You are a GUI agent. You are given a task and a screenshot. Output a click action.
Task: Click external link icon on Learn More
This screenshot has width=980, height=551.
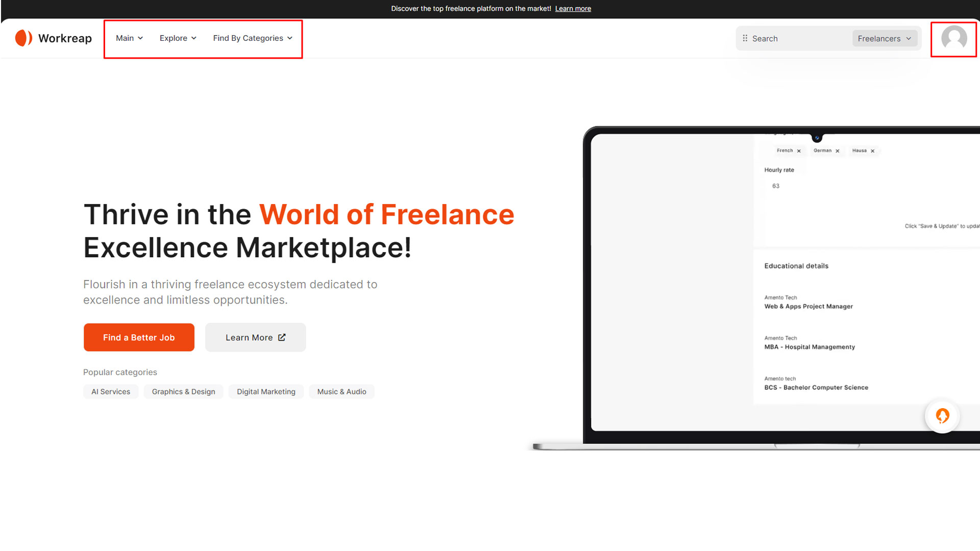point(282,337)
